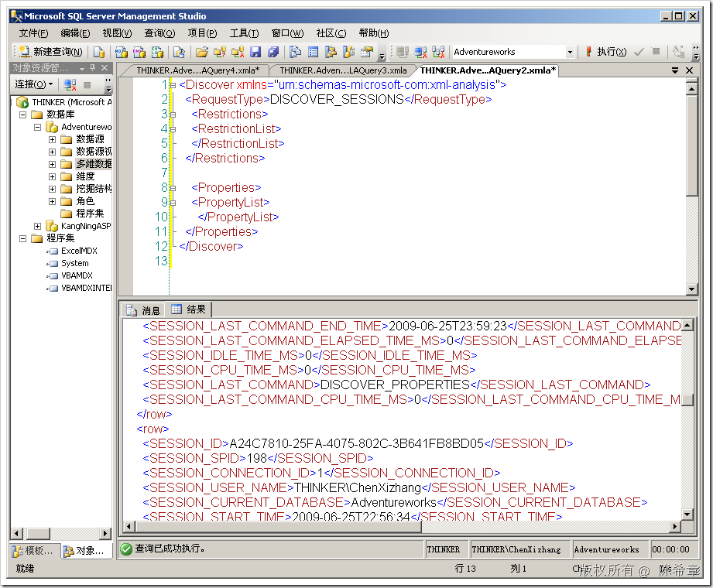Open the 连接(O) connect dropdown in Object Explorer
Viewport: 713px width, 588px height.
(34, 84)
